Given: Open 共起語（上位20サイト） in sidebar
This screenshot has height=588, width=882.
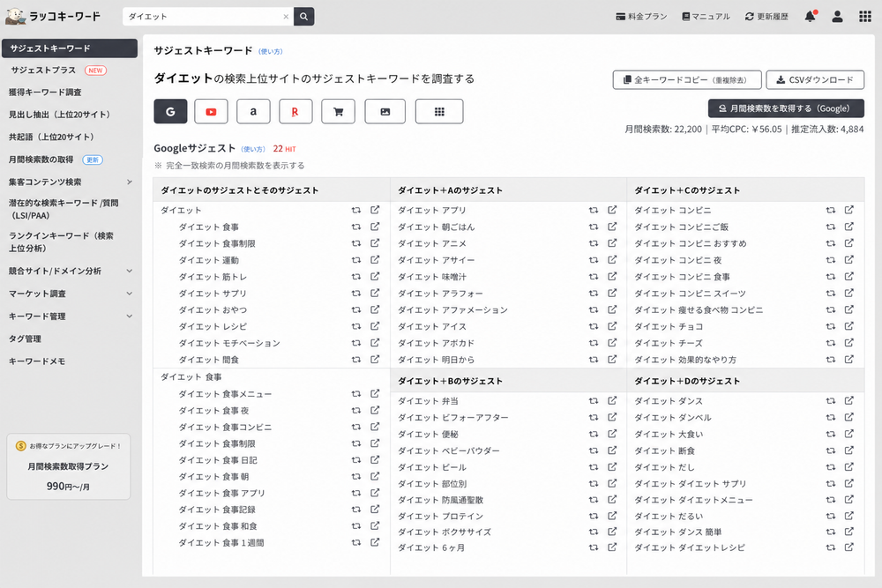Looking at the screenshot, I should coord(51,138).
